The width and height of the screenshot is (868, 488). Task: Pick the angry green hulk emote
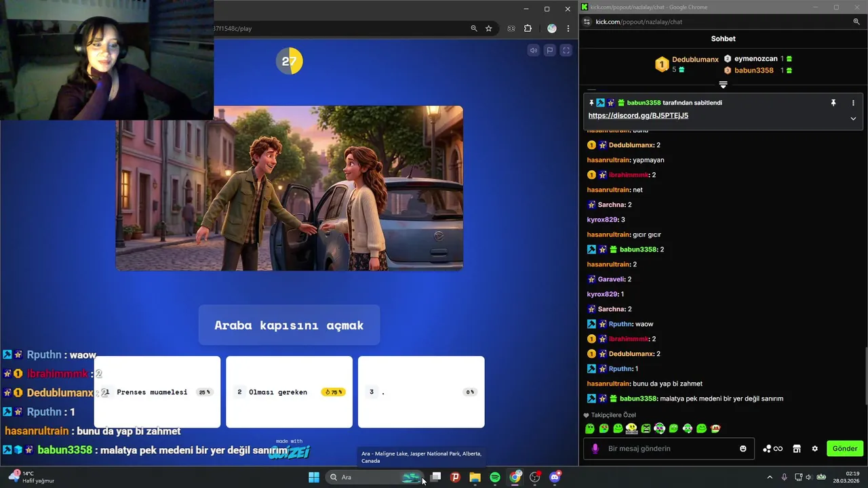(646, 428)
